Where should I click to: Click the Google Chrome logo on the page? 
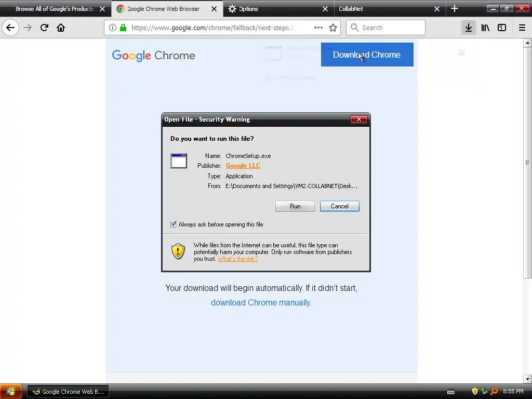point(153,55)
